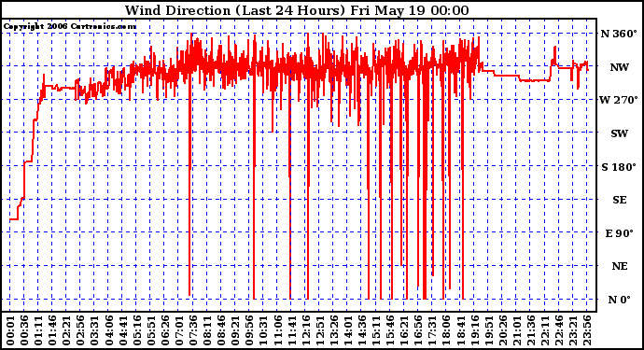Click the 04:06 time label
Image resolution: width=644 pixels, height=350 pixels.
[x=108, y=330]
